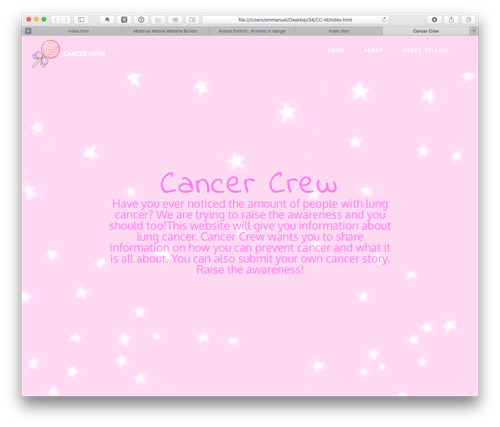Open the STORY TELLING navigation link
500x427 pixels.
pos(426,50)
